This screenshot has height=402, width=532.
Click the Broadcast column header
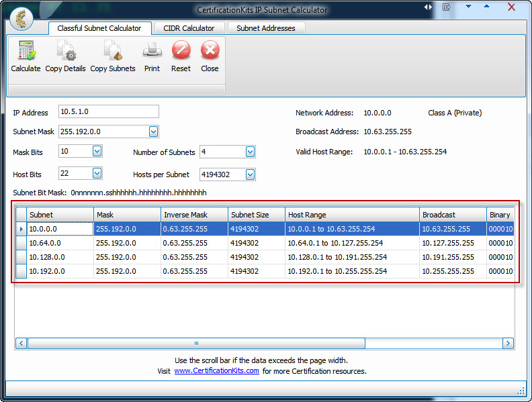pos(453,215)
